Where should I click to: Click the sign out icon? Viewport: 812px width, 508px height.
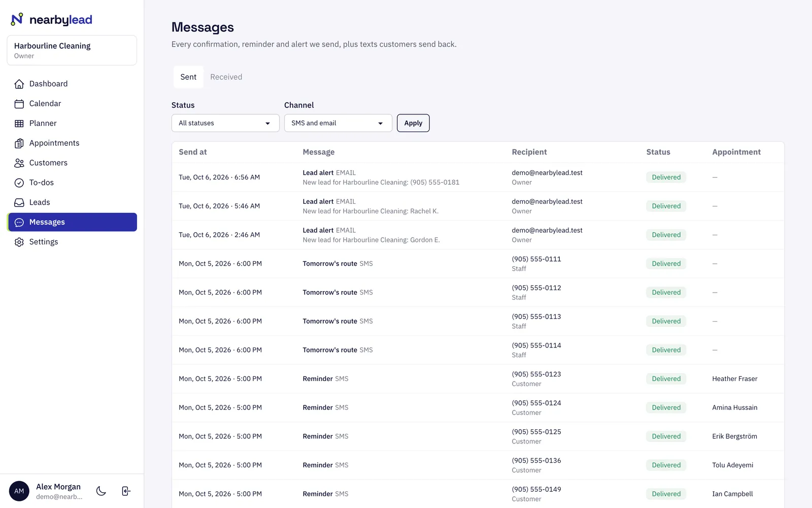click(126, 491)
